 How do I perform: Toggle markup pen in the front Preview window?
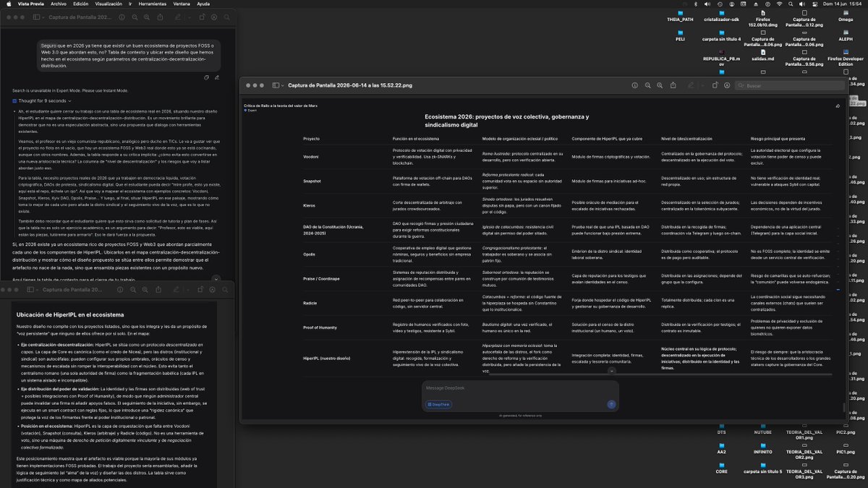point(691,85)
